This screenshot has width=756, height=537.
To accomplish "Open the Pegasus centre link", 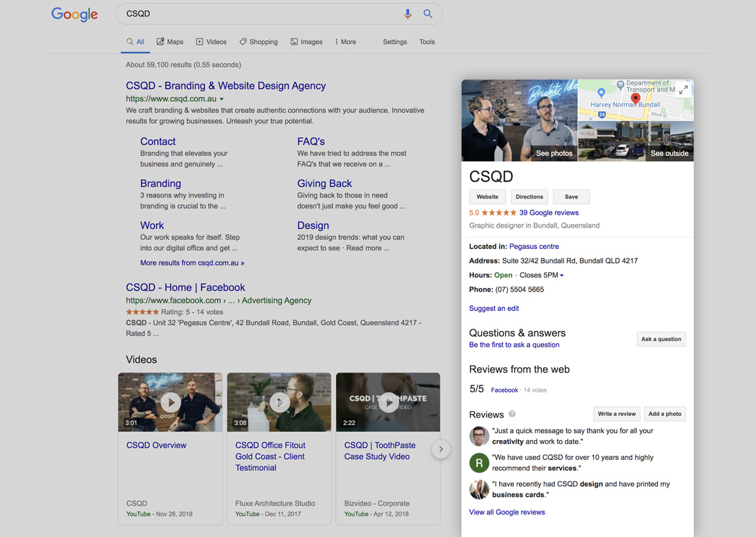I will point(534,247).
